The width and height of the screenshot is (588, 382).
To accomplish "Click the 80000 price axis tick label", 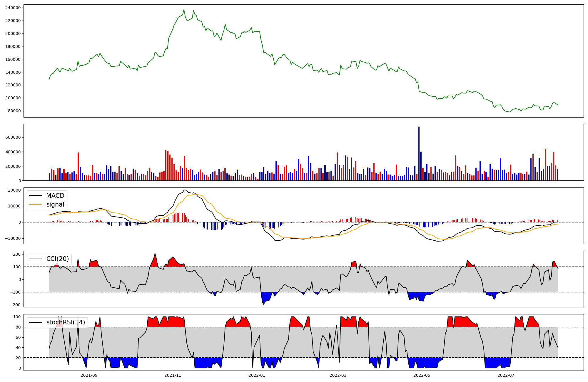I will pos(14,111).
